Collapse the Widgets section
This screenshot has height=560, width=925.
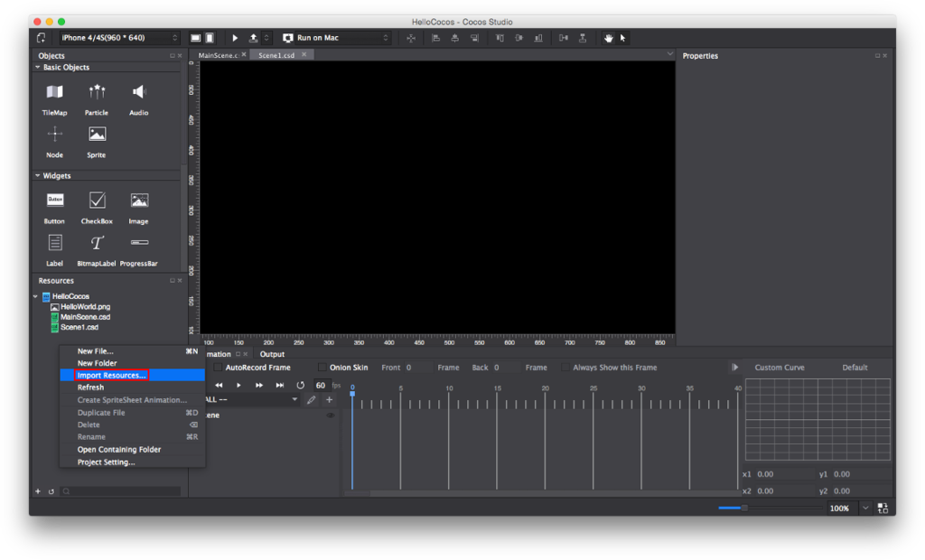click(x=38, y=176)
